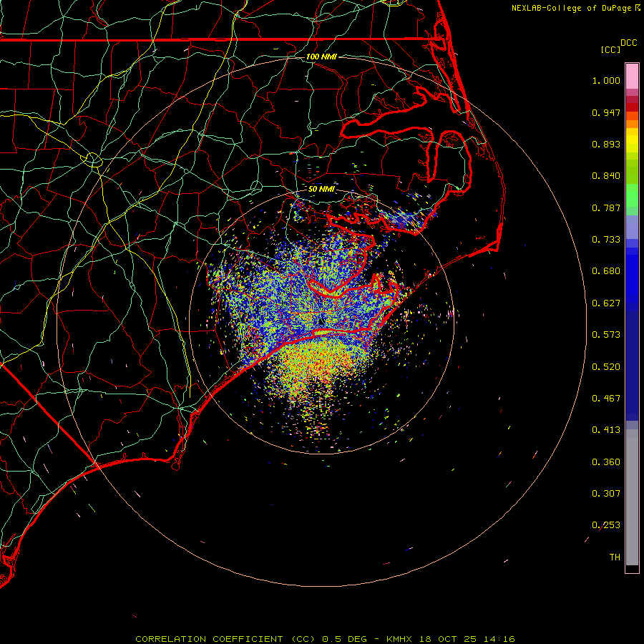
Task: Pick the black swatch below TH
Action: click(632, 568)
